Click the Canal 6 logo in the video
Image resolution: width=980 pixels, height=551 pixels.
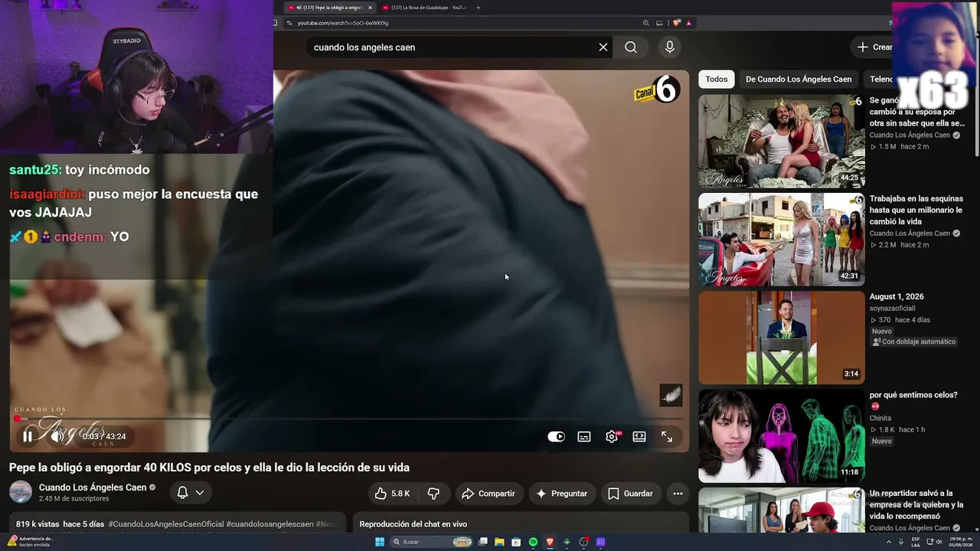(x=657, y=91)
